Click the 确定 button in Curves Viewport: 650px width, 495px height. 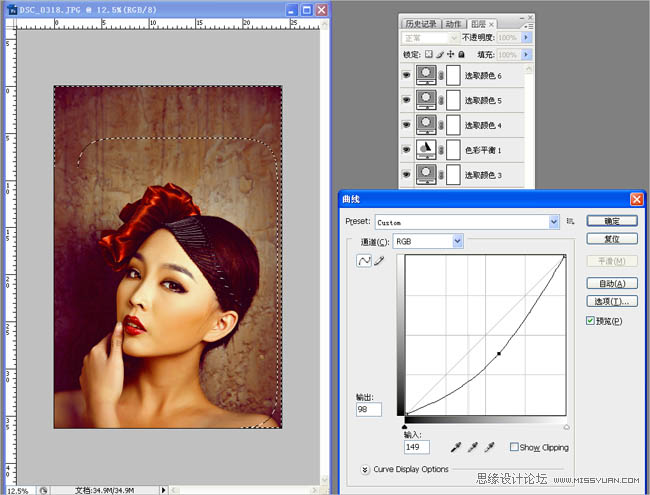[x=611, y=221]
